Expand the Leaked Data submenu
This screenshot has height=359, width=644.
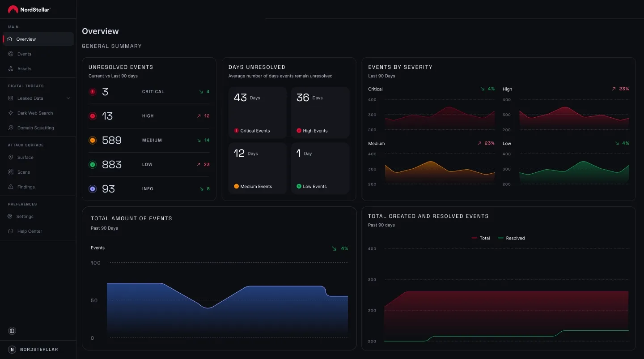click(68, 98)
